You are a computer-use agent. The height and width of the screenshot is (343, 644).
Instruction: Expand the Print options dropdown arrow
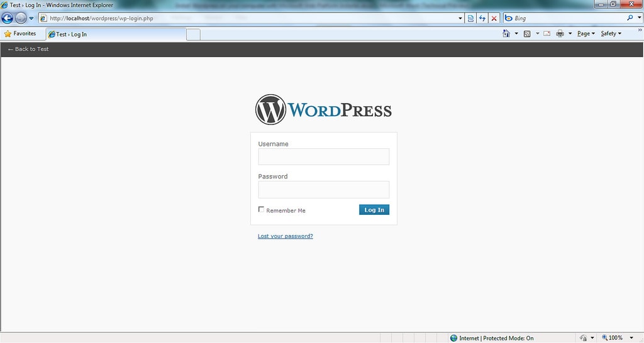tap(570, 34)
